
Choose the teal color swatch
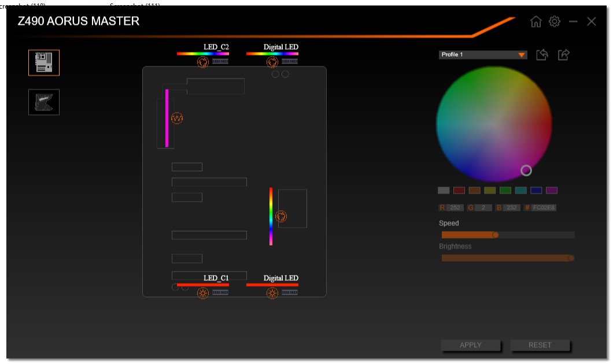pyautogui.click(x=520, y=190)
